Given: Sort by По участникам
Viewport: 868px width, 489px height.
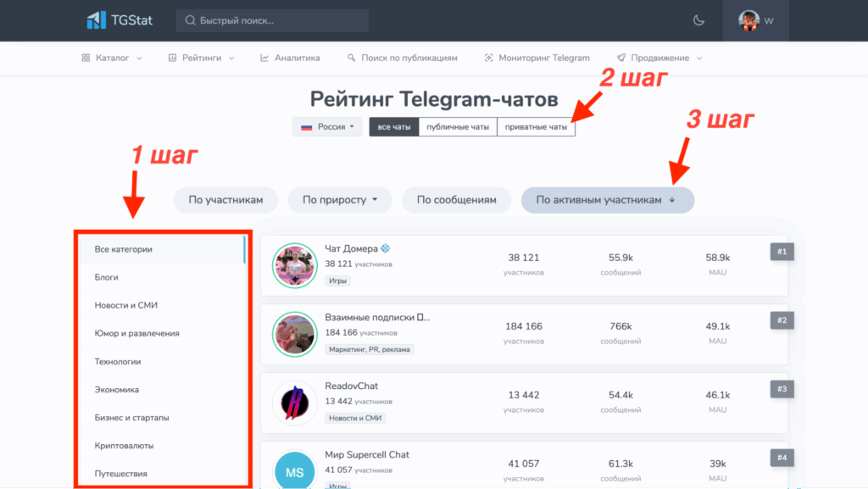Looking at the screenshot, I should click(225, 200).
